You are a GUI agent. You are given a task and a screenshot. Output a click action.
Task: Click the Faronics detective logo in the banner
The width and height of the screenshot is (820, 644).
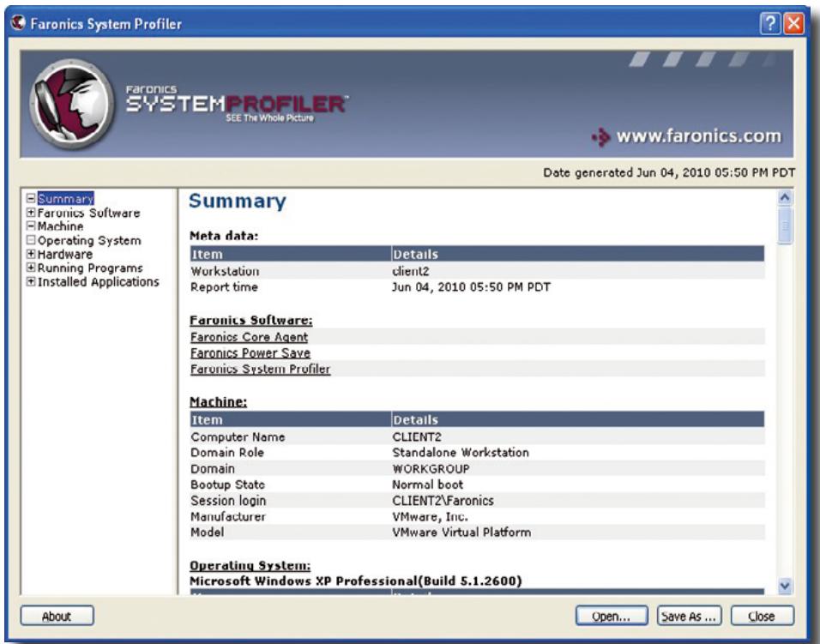click(x=72, y=104)
